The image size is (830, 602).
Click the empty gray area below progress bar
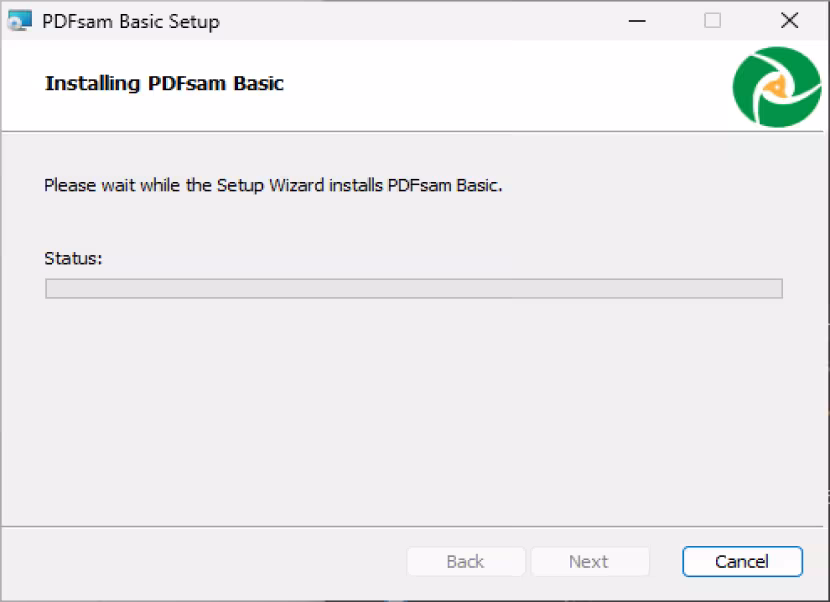[x=413, y=413]
